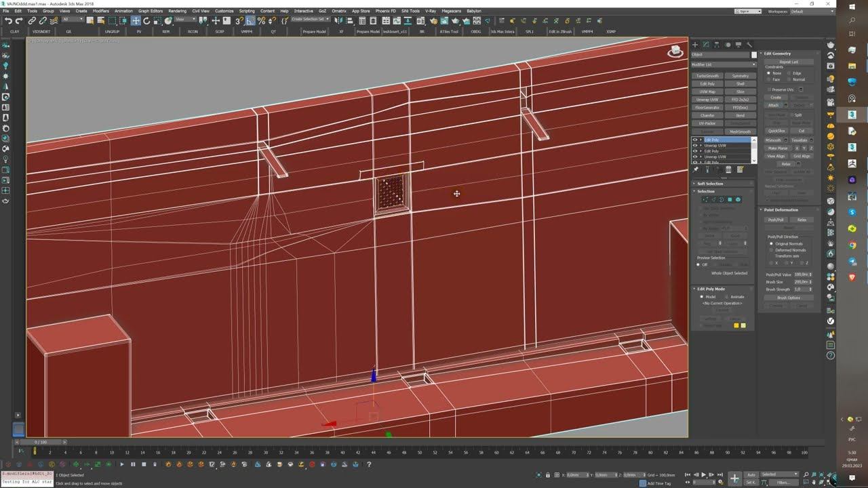Open the Display command panel tab
Viewport: 868px width, 488px height.
point(738,45)
